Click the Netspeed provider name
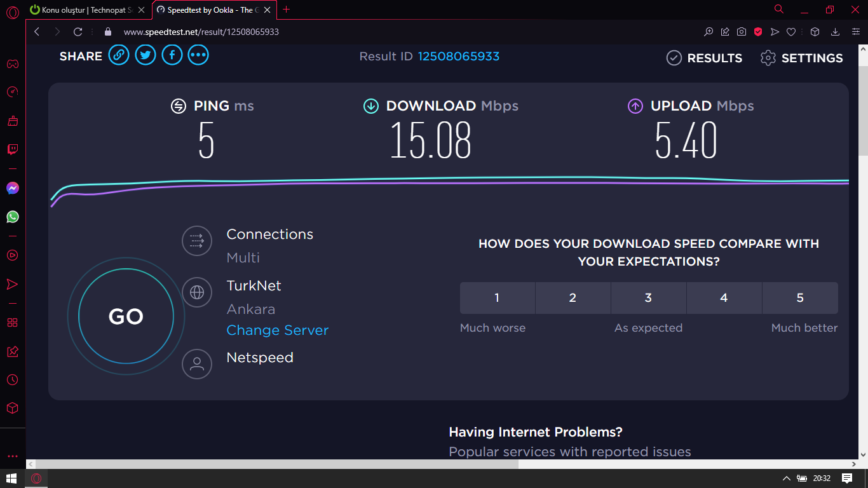The width and height of the screenshot is (868, 488). coord(260,358)
